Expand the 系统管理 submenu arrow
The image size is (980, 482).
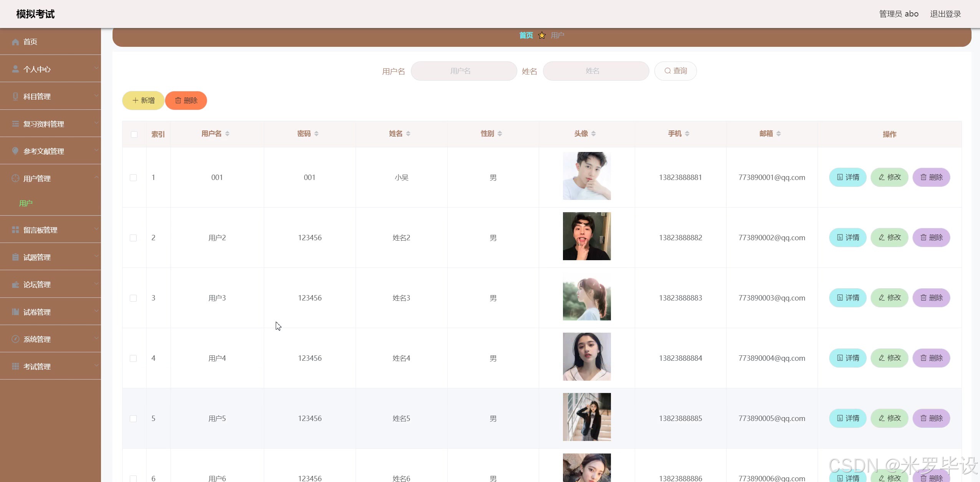(x=96, y=338)
